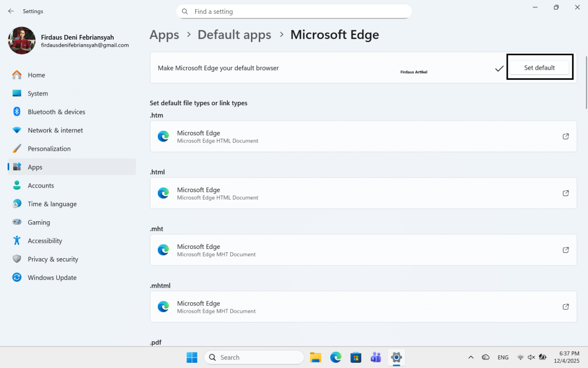588x368 pixels.
Task: Click the external link icon in the .mhtml row
Action: click(x=566, y=306)
